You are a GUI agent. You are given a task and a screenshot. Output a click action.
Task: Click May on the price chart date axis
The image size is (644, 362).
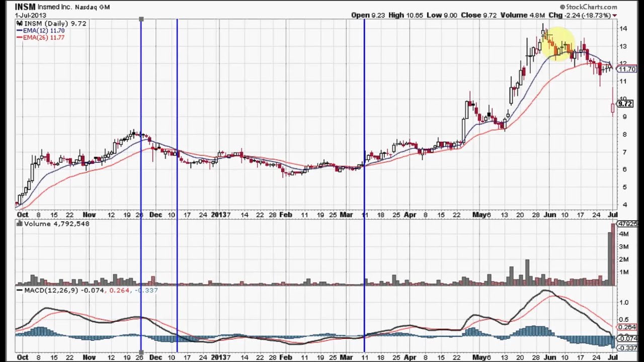(x=479, y=215)
